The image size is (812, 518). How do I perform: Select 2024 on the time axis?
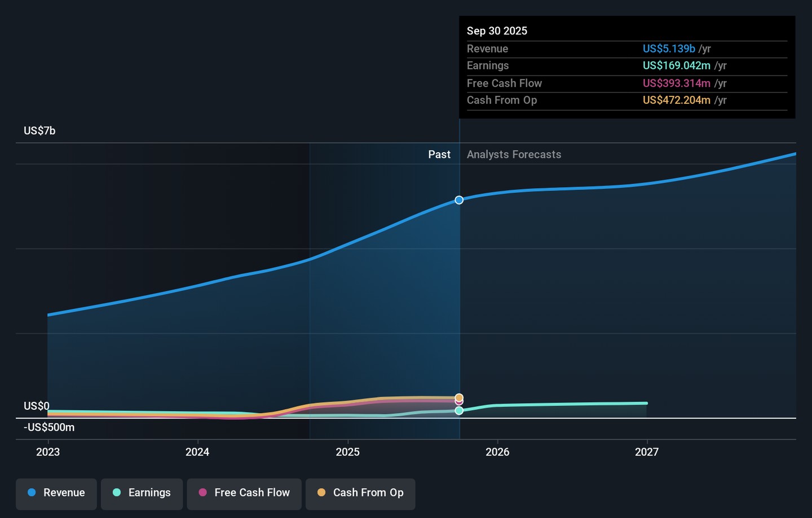coord(197,452)
